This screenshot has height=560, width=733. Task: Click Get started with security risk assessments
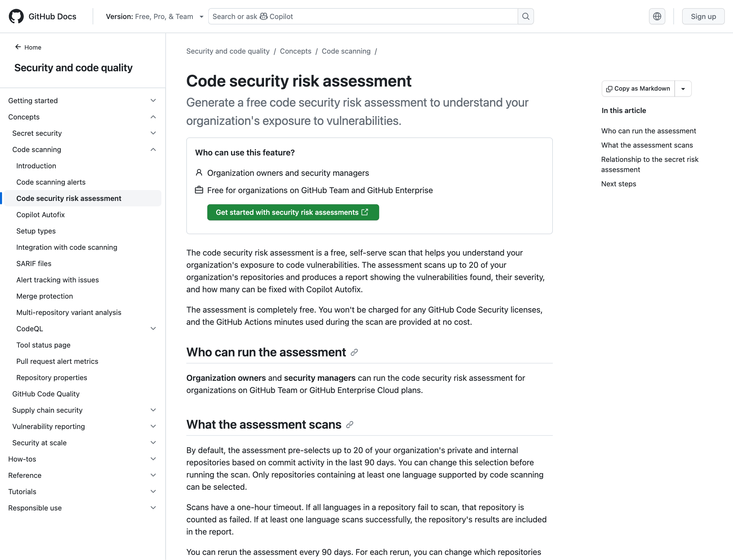tap(293, 212)
